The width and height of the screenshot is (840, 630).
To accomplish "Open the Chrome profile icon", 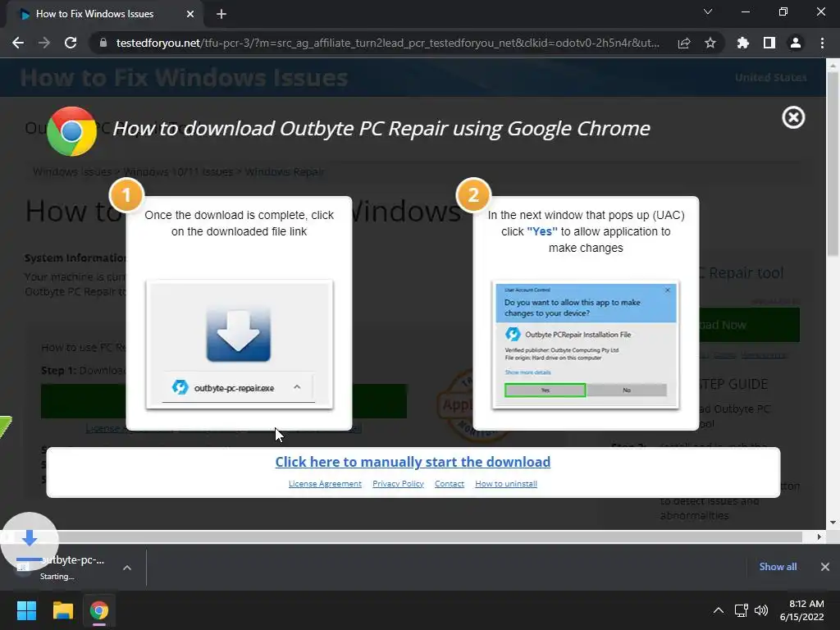I will (x=796, y=43).
